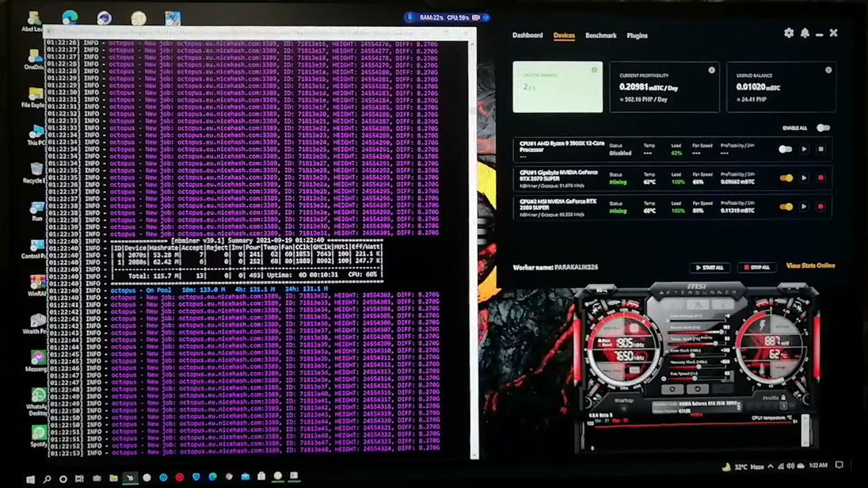Toggle Afterburner Profile lock icon

[x=783, y=399]
